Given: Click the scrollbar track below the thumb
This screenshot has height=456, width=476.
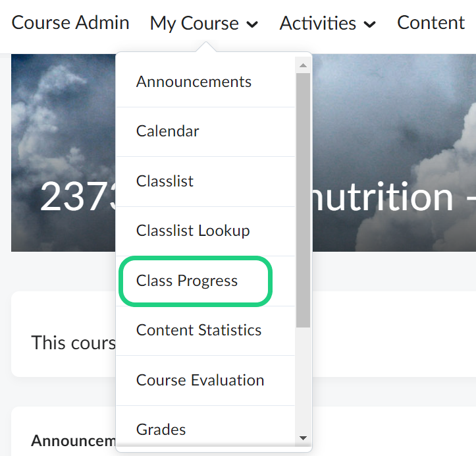Looking at the screenshot, I should (x=303, y=382).
